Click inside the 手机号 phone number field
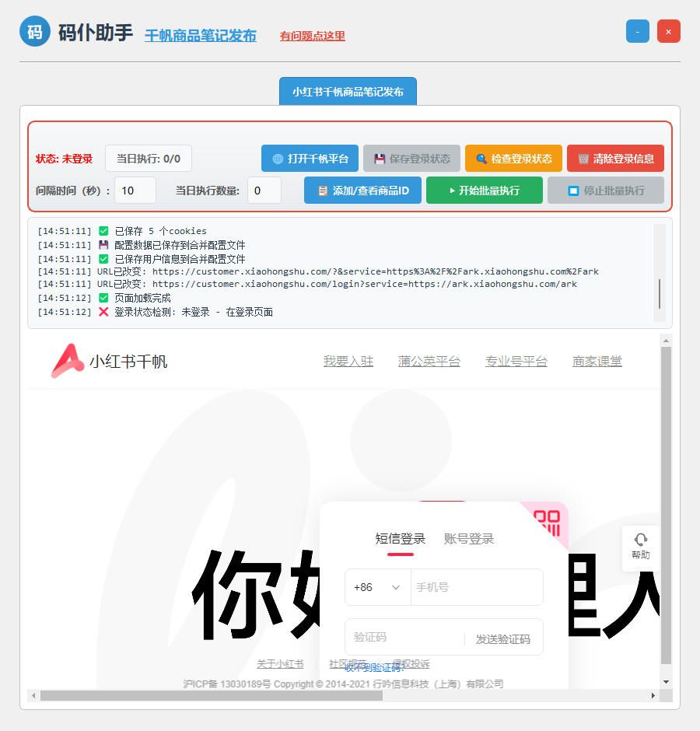Image resolution: width=700 pixels, height=731 pixels. (x=476, y=587)
